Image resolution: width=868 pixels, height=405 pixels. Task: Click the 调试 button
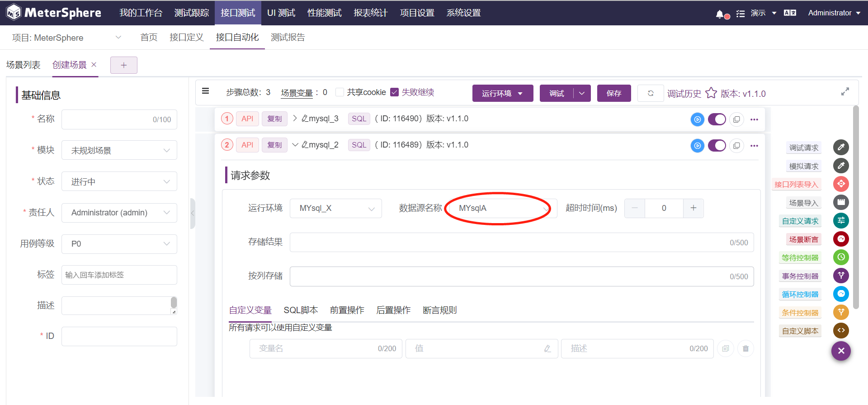pos(557,93)
